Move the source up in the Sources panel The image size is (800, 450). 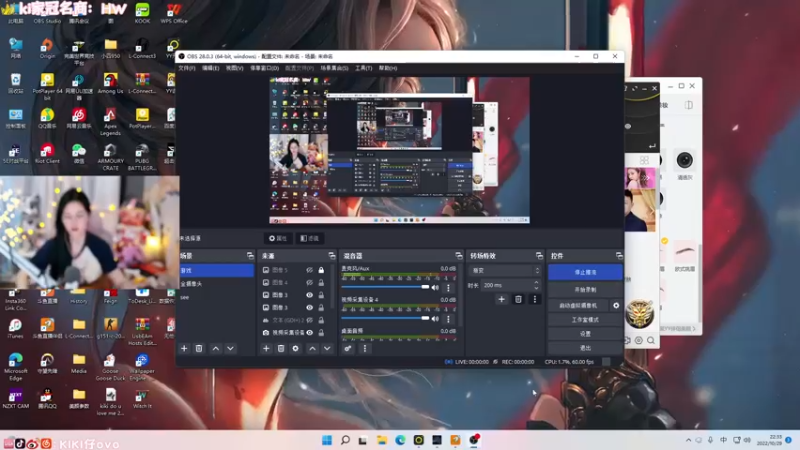pos(312,348)
